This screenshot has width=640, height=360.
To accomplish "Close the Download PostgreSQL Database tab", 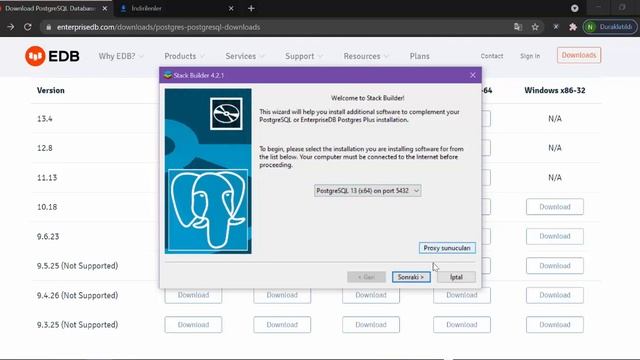I will pyautogui.click(x=104, y=8).
